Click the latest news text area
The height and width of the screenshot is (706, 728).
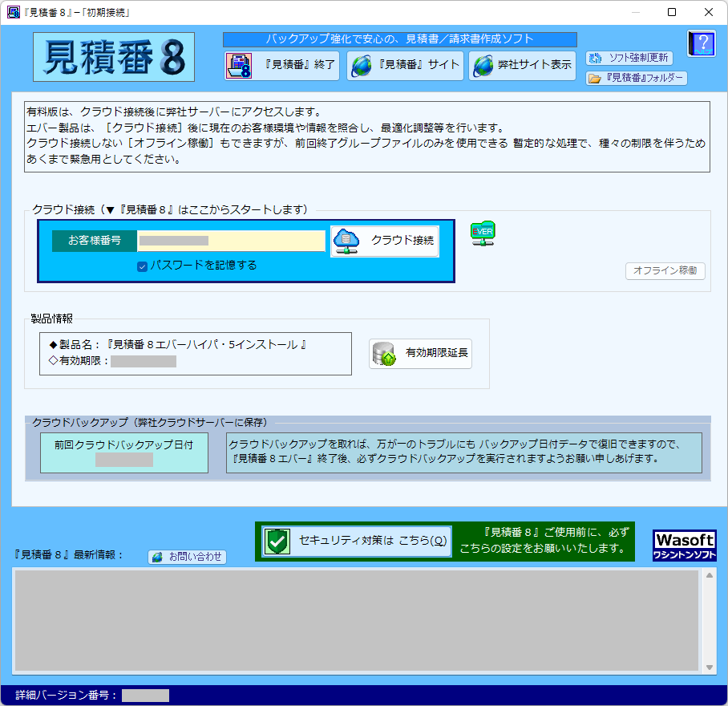click(357, 620)
